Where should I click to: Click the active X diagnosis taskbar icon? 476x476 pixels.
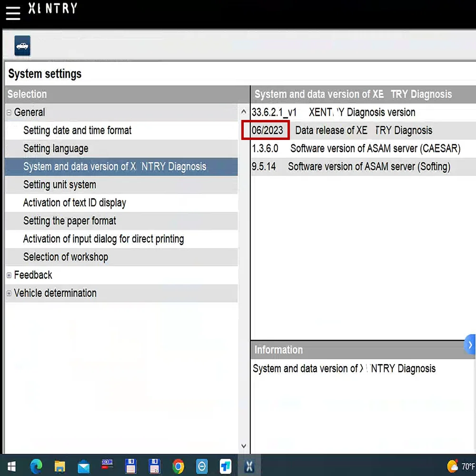(249, 466)
